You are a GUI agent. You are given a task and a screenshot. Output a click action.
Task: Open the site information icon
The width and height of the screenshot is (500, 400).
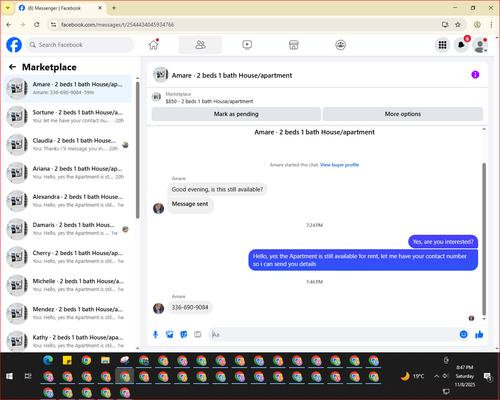coord(53,24)
